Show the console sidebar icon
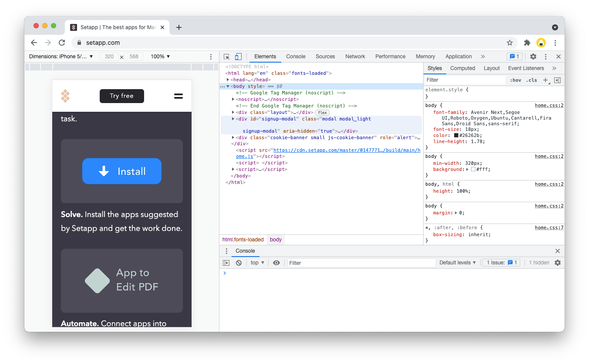The width and height of the screenshot is (589, 364). coord(226,263)
